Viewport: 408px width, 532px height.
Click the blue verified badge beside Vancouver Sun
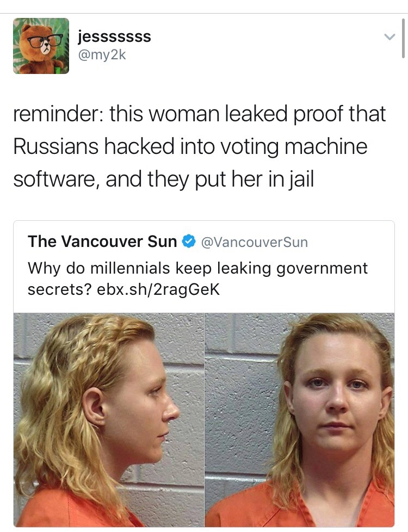tap(189, 242)
